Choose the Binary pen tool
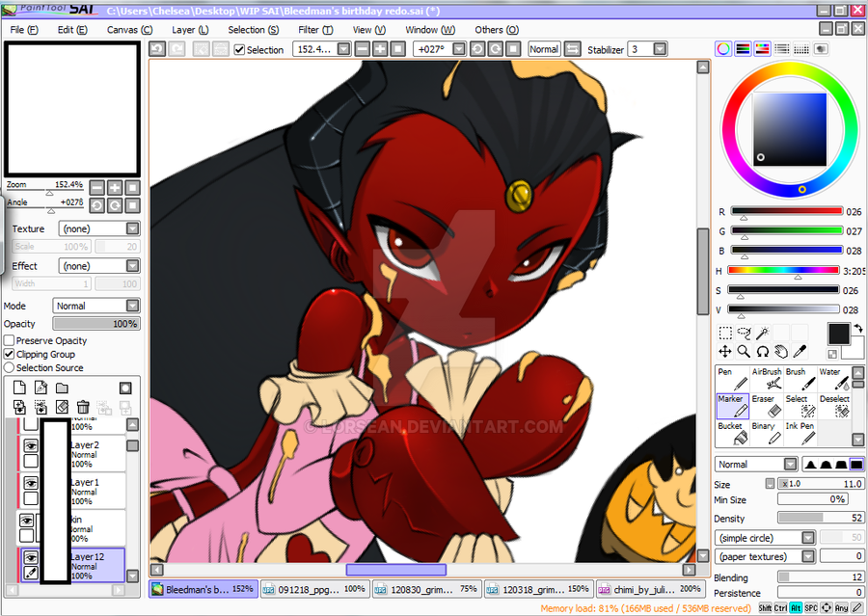Image resolution: width=868 pixels, height=616 pixels. tap(767, 433)
